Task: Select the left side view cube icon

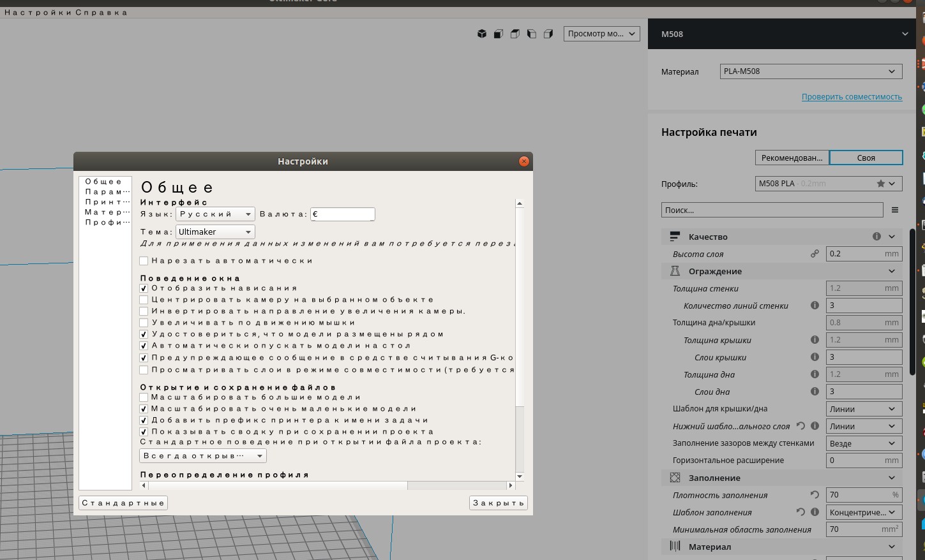Action: (532, 34)
